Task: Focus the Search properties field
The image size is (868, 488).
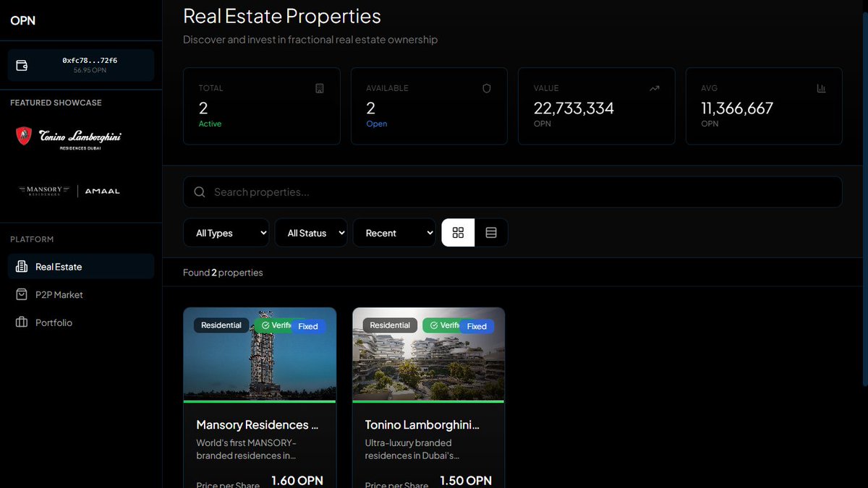Action: point(512,192)
